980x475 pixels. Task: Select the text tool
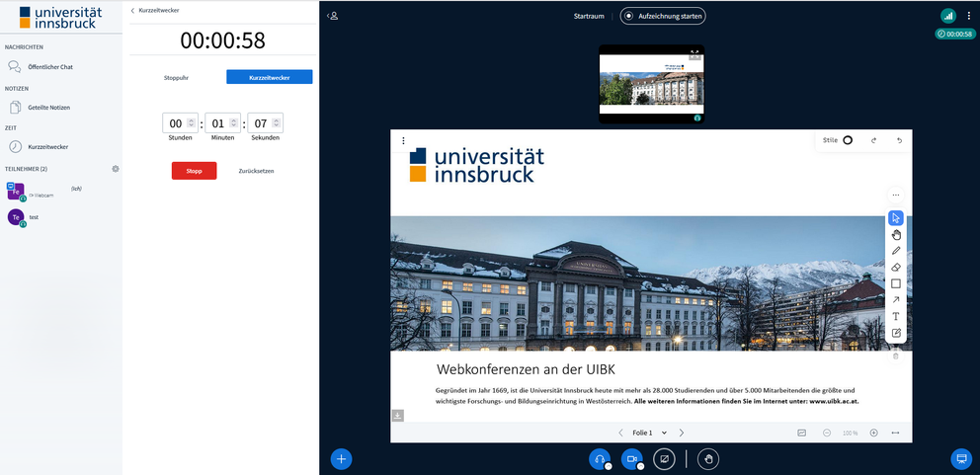pos(896,316)
